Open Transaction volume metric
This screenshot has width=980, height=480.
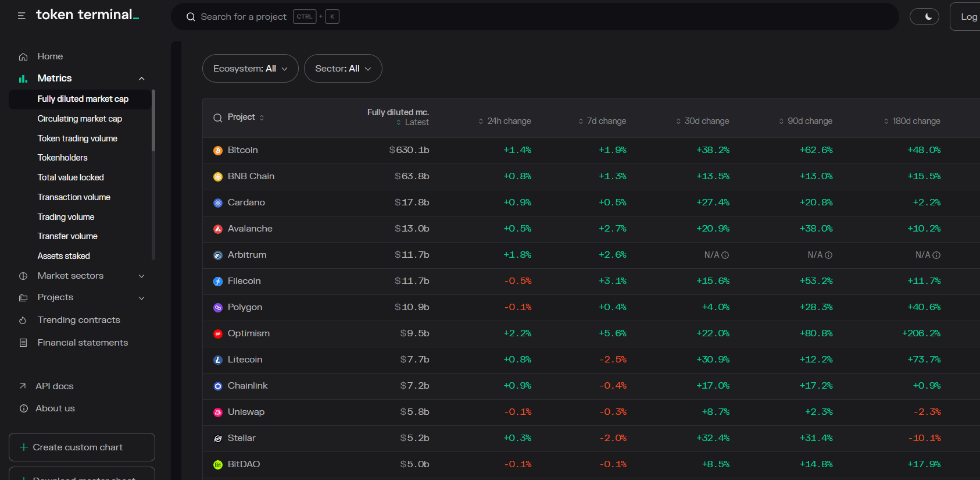tap(74, 197)
